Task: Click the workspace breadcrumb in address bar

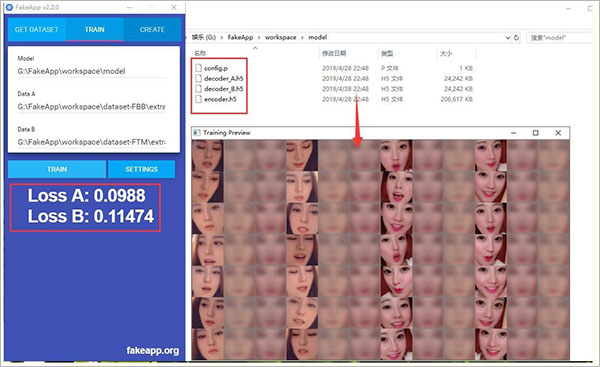Action: click(x=280, y=37)
